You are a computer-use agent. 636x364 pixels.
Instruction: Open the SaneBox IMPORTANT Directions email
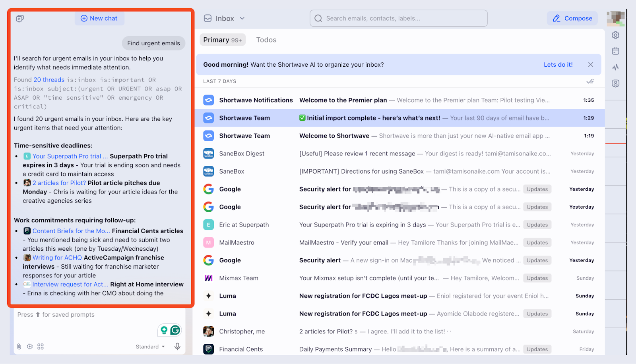click(x=400, y=171)
